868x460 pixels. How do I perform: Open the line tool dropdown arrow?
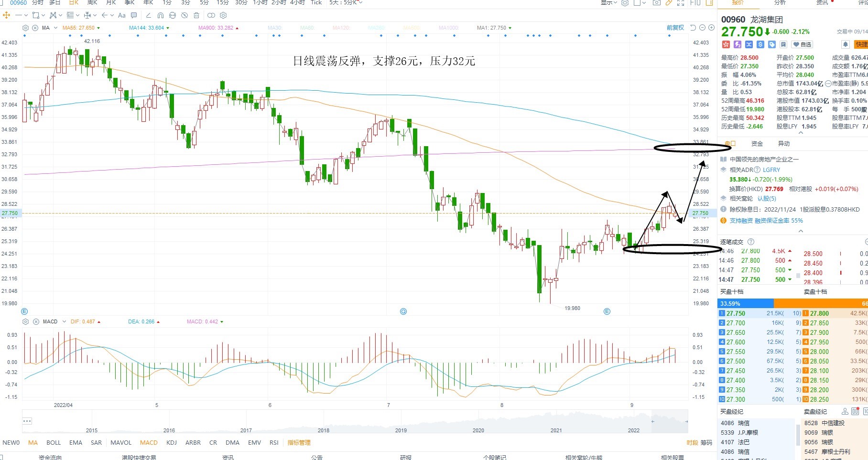[x=25, y=15]
